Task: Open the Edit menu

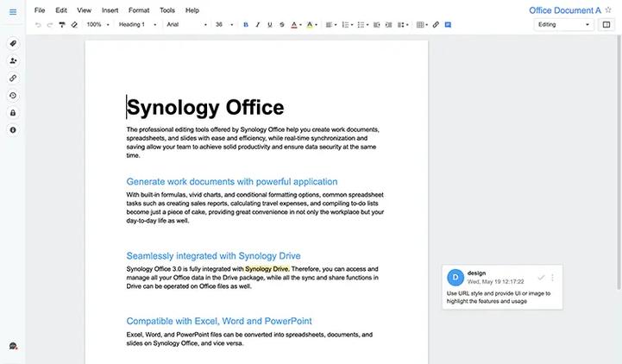Action: click(x=61, y=10)
